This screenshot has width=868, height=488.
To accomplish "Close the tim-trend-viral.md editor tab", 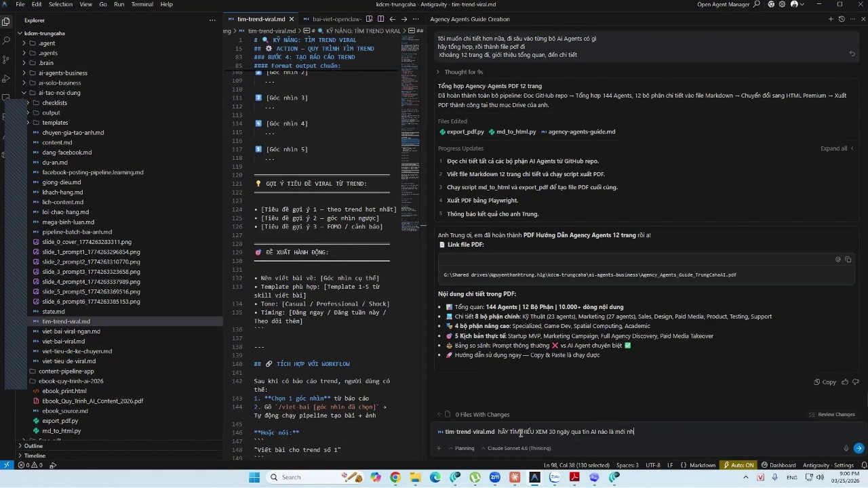I will point(292,19).
